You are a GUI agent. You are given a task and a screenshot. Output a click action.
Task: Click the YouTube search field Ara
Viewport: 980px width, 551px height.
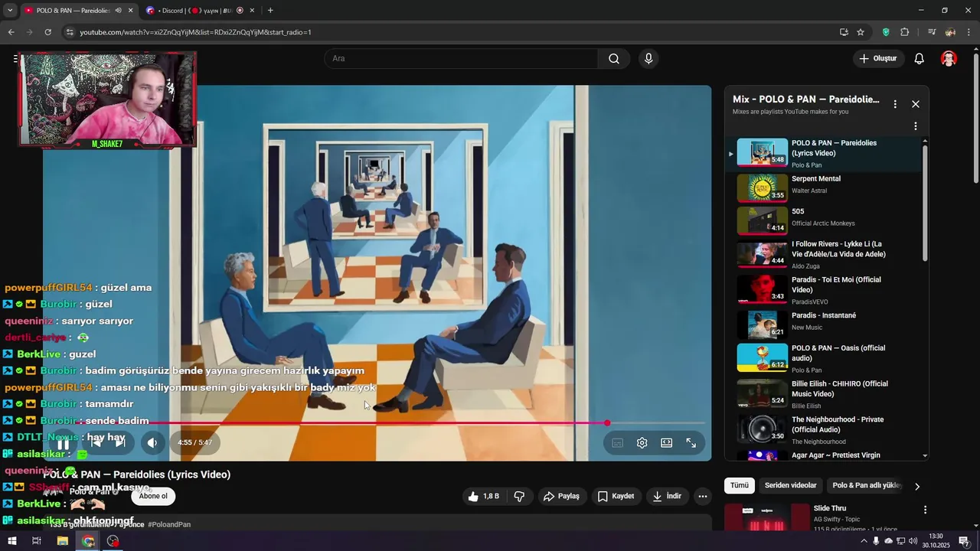tap(461, 59)
